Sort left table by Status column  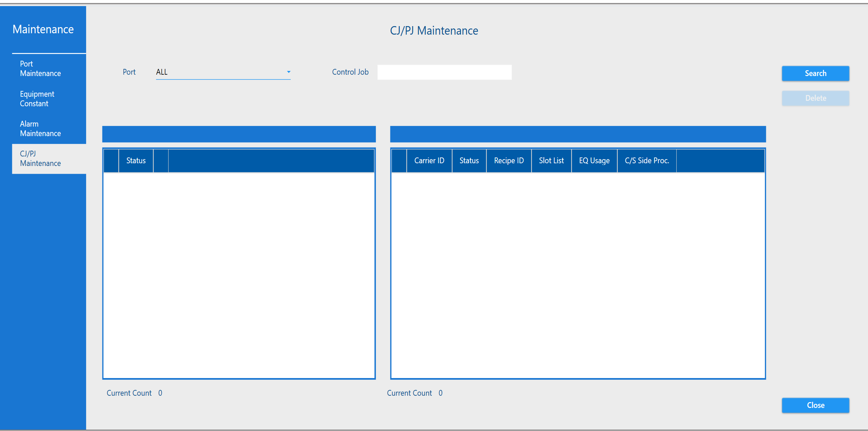(136, 161)
